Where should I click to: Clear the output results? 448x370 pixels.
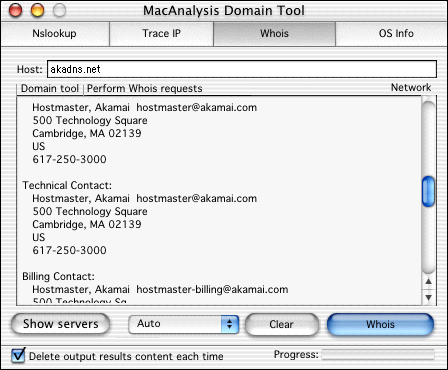click(282, 324)
